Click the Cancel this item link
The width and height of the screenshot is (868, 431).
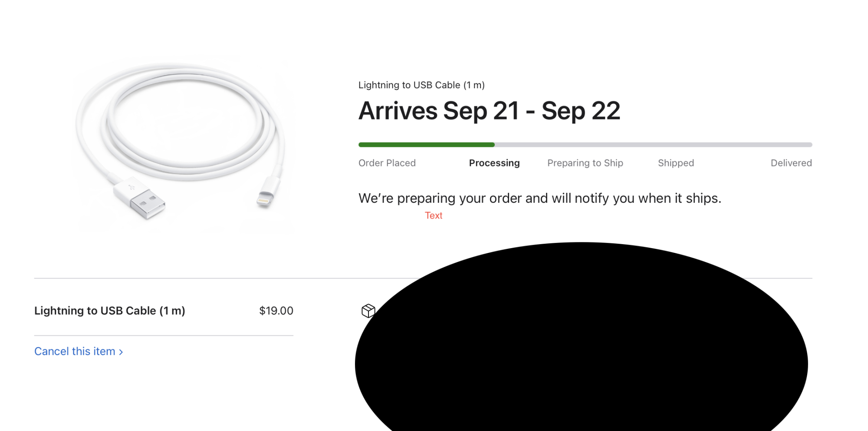click(x=75, y=351)
